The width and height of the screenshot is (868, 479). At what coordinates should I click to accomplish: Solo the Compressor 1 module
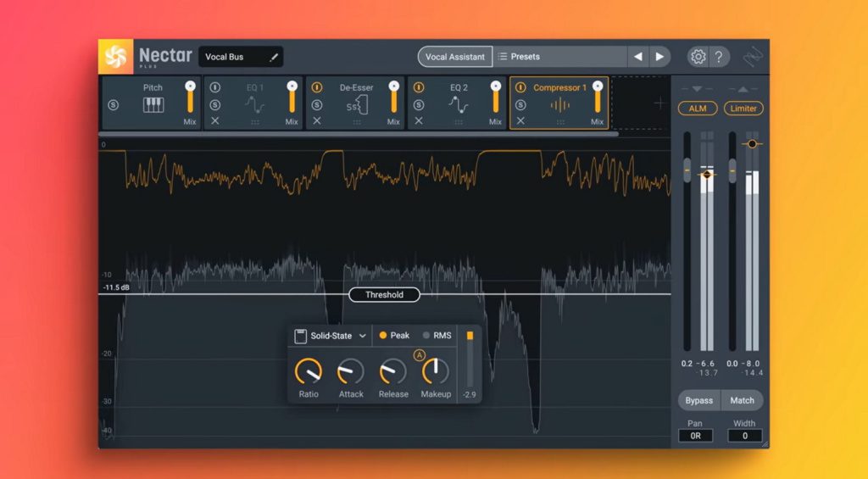520,104
